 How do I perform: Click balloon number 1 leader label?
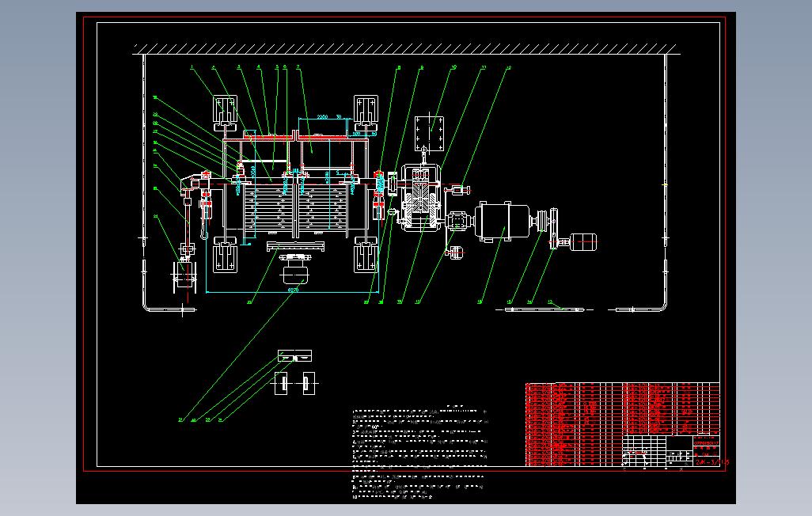pos(192,66)
